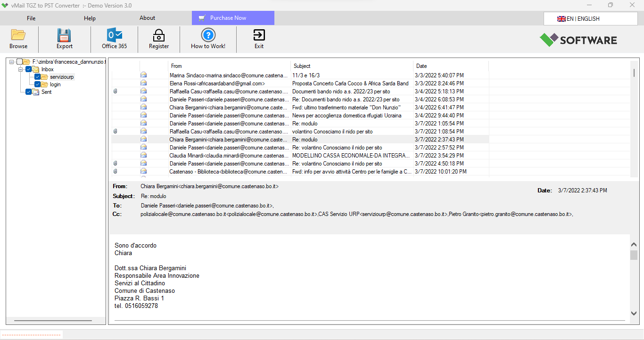The width and height of the screenshot is (644, 340).
Task: Open the How to Work help icon
Action: click(x=208, y=35)
